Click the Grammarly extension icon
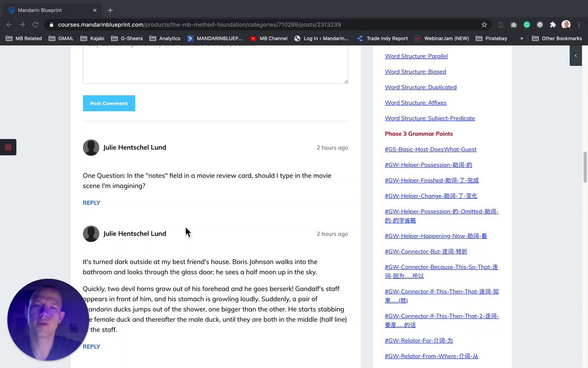 pyautogui.click(x=527, y=24)
